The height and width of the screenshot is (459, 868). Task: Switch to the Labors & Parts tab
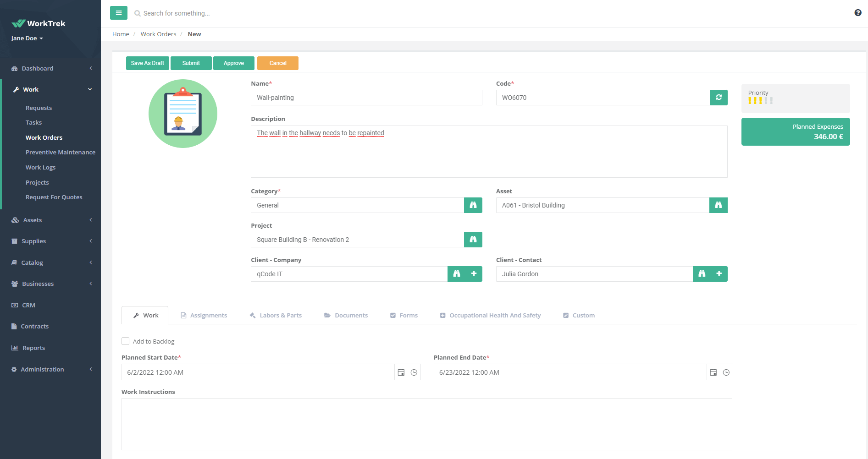tap(276, 315)
